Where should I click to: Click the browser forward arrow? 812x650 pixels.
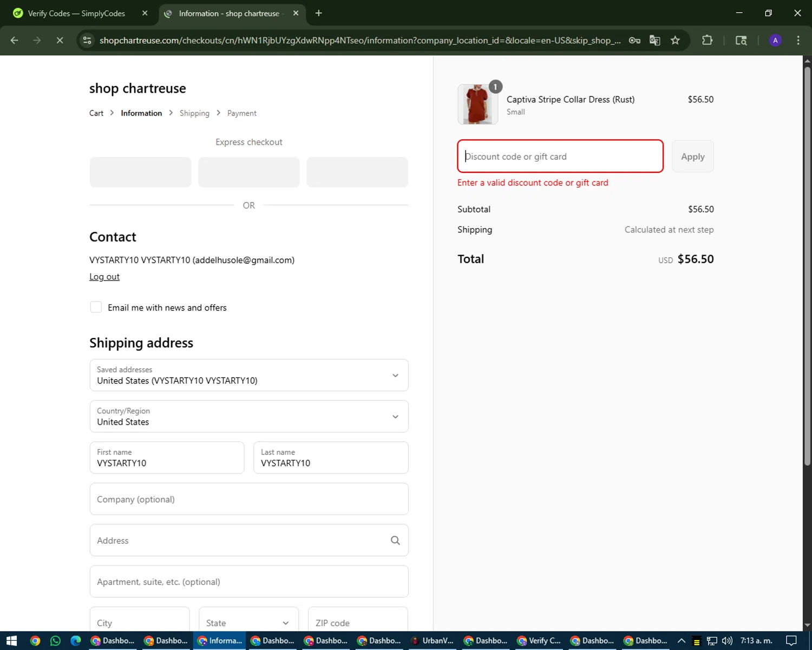tap(37, 40)
